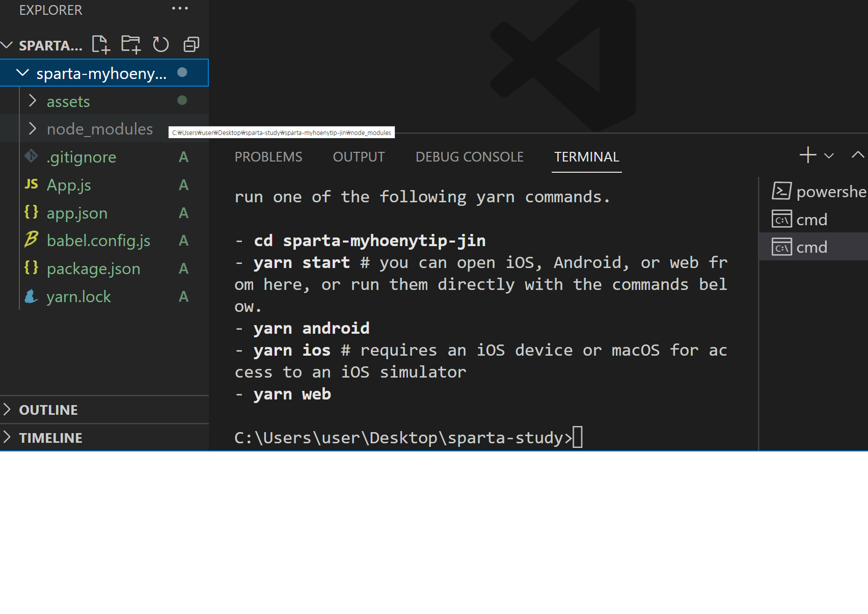Switch to the PROBLEMS tab

pyautogui.click(x=268, y=157)
